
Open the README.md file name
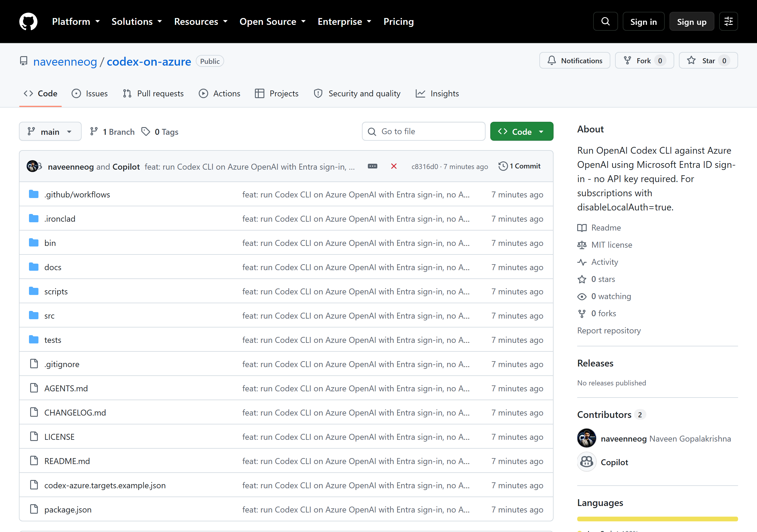pyautogui.click(x=67, y=461)
